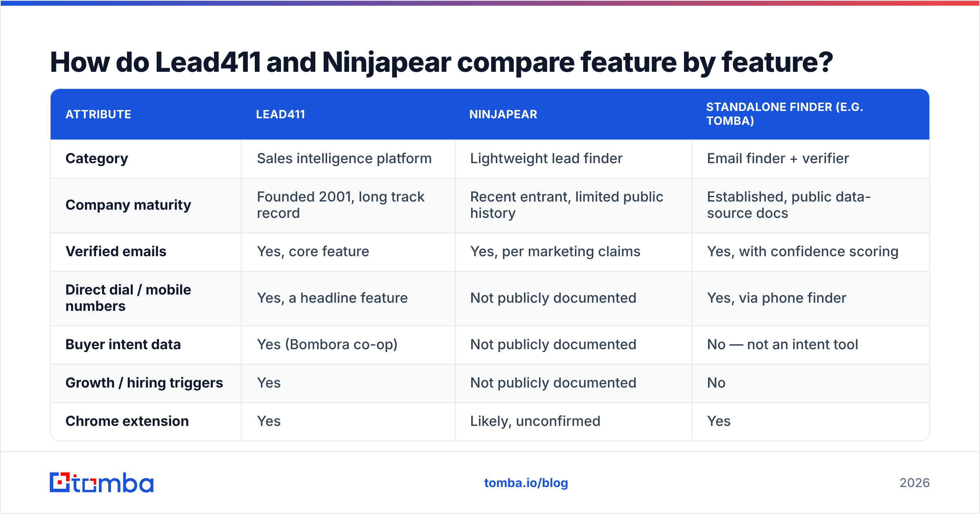Click the Category row label
980x514 pixels.
97,159
